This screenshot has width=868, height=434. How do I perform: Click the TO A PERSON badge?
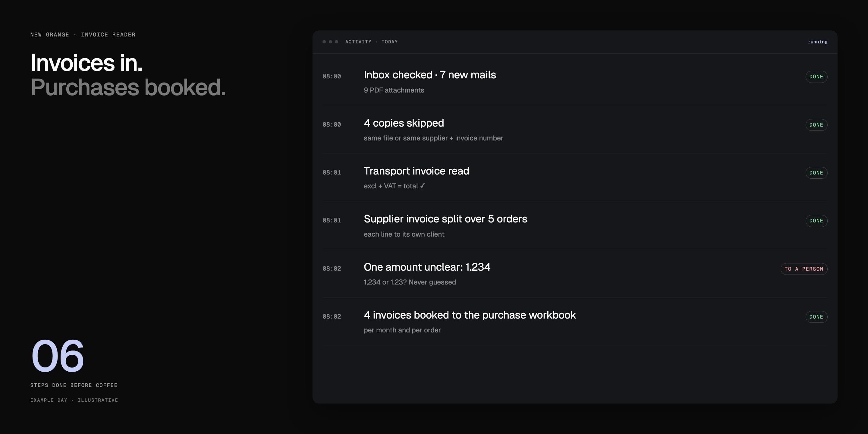pyautogui.click(x=804, y=269)
